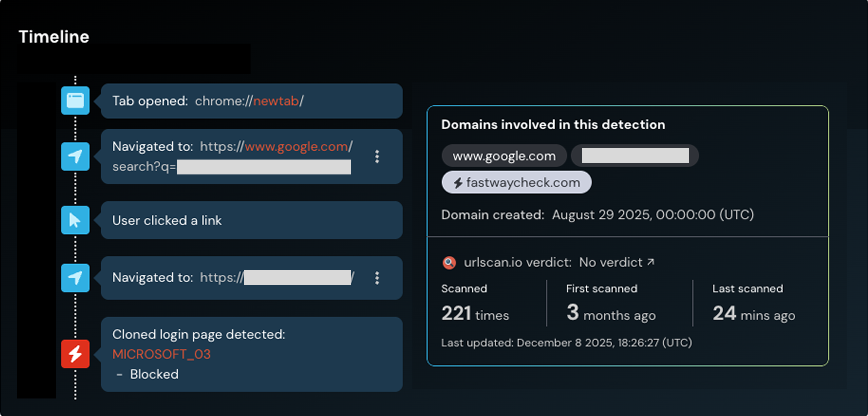Expand the Domains involved in this detection panel
868x416 pixels.
pos(553,125)
